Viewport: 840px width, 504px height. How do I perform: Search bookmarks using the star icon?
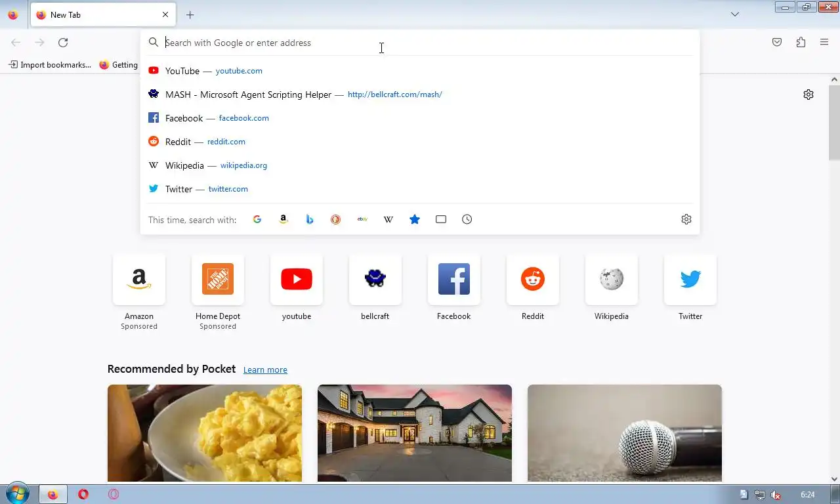click(415, 219)
